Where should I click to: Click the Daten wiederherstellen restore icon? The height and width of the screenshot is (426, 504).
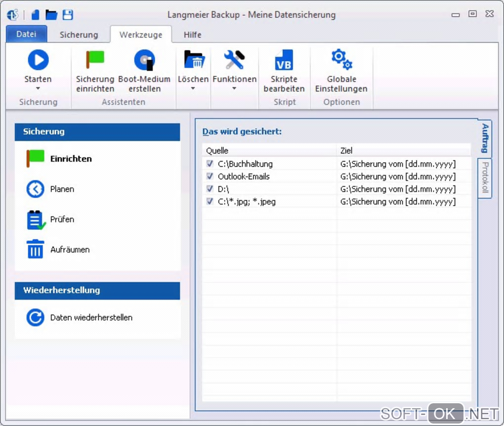click(35, 318)
